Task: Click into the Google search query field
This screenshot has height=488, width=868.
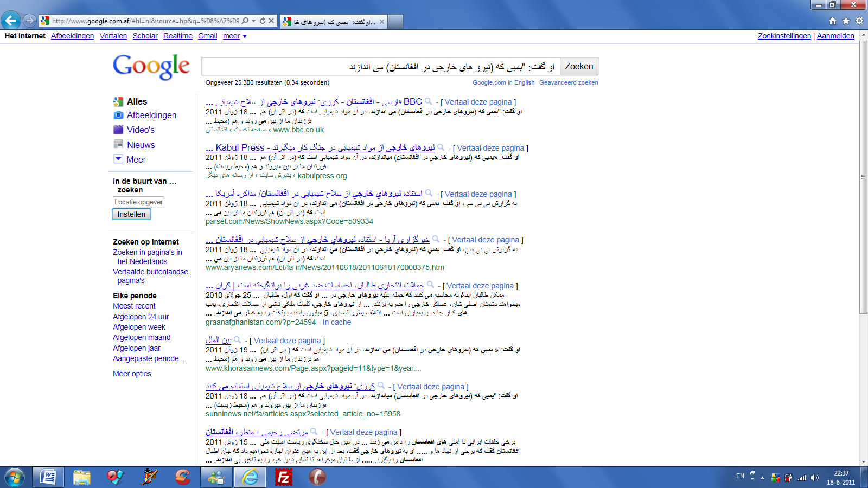Action: click(x=380, y=67)
